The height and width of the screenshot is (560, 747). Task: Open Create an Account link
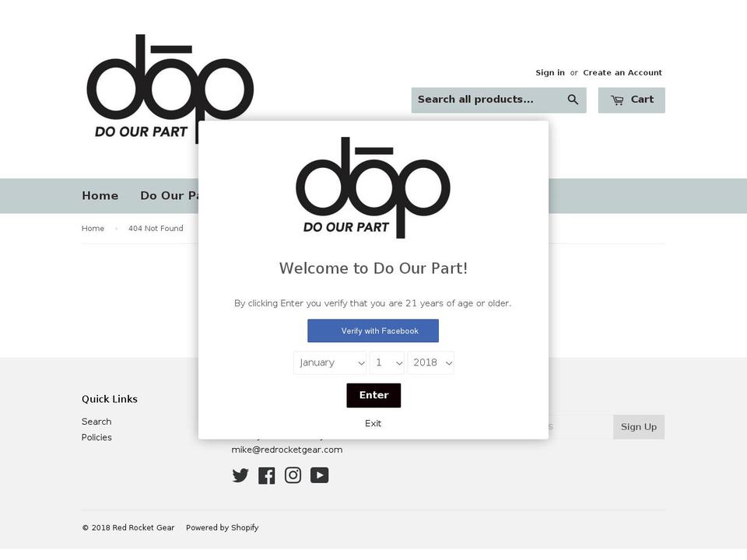tap(622, 72)
